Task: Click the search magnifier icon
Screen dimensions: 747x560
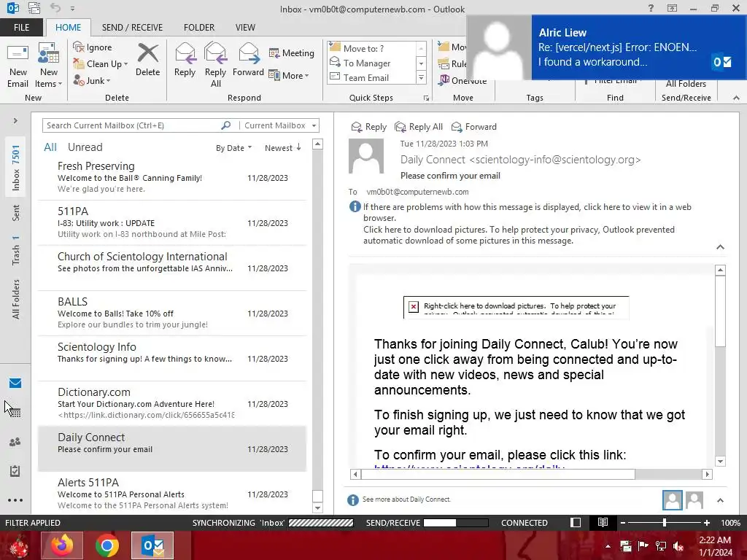Action: [x=226, y=125]
